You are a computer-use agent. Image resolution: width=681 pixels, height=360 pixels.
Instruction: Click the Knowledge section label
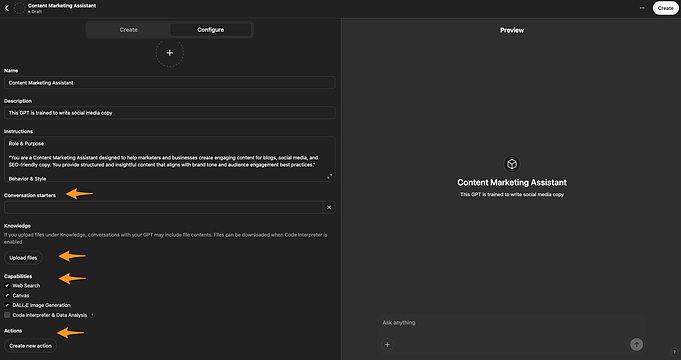coord(17,226)
